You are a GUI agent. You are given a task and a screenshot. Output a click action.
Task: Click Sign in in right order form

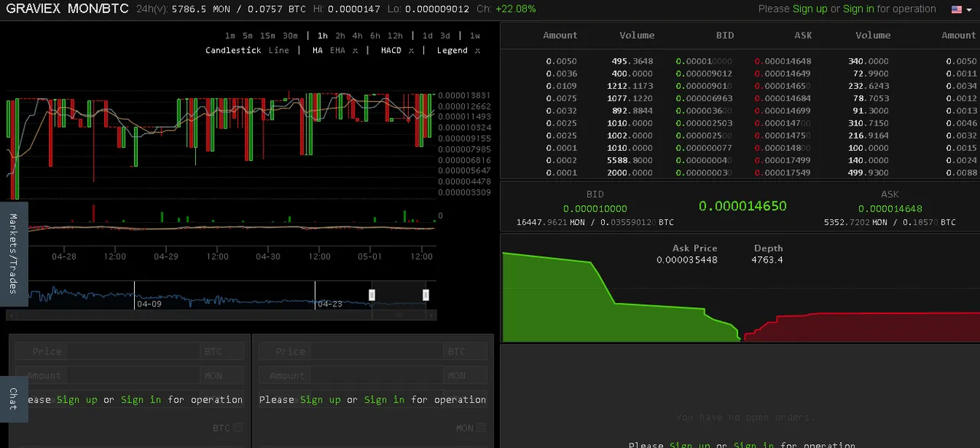[384, 400]
